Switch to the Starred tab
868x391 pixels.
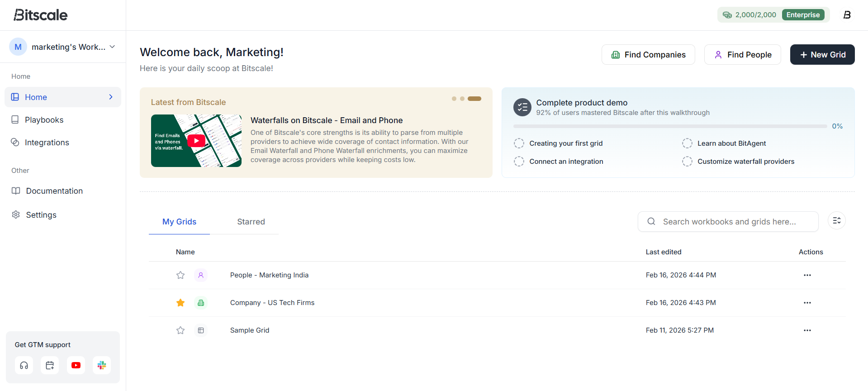[251, 222]
